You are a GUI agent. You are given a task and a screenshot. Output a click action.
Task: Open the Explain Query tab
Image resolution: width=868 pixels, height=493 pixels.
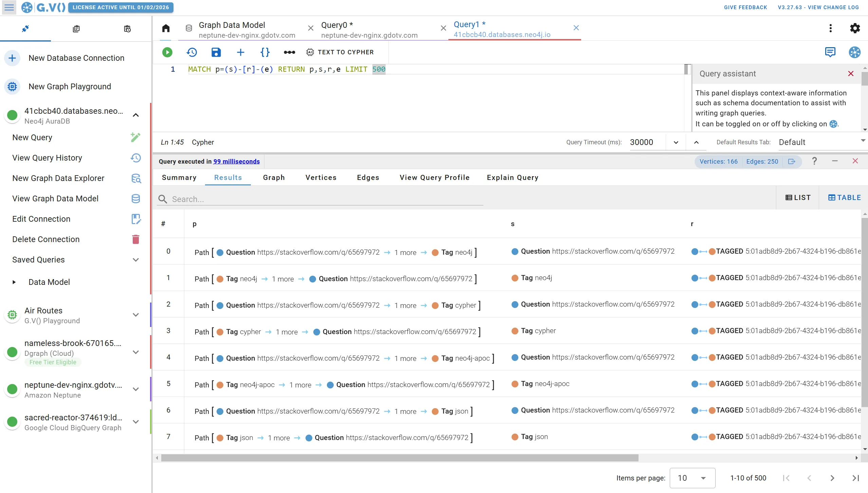pyautogui.click(x=512, y=178)
